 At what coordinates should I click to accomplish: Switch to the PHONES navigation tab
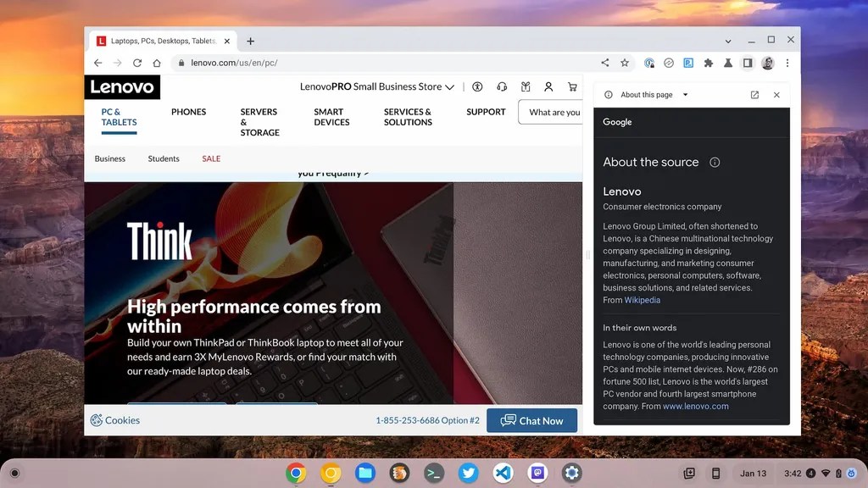(x=189, y=111)
